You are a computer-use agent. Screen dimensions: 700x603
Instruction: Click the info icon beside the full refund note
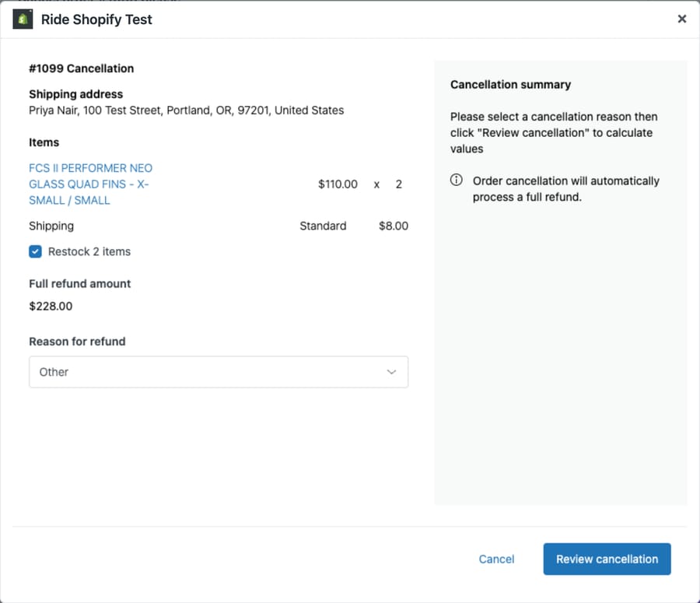point(456,180)
